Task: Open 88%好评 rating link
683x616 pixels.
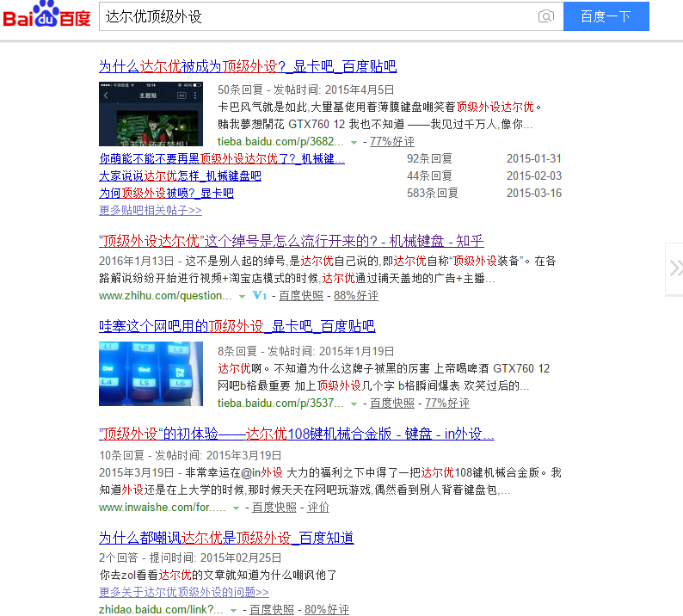Action: [356, 296]
